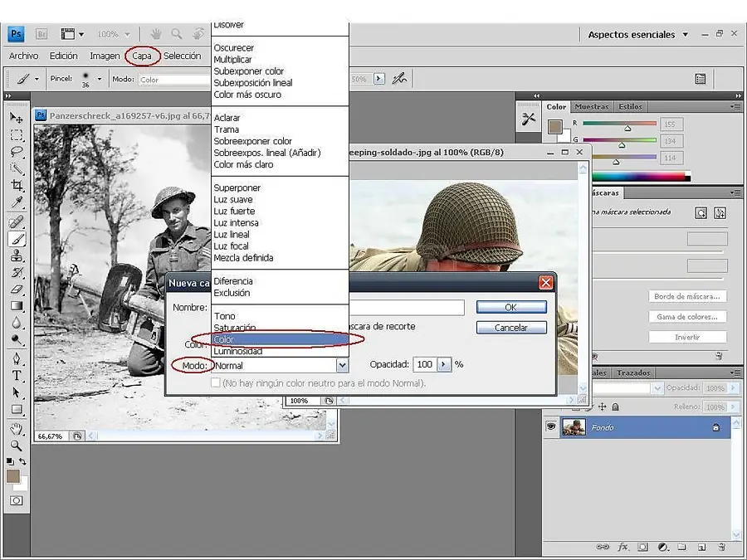
Task: Select the Lasso tool
Action: click(17, 152)
